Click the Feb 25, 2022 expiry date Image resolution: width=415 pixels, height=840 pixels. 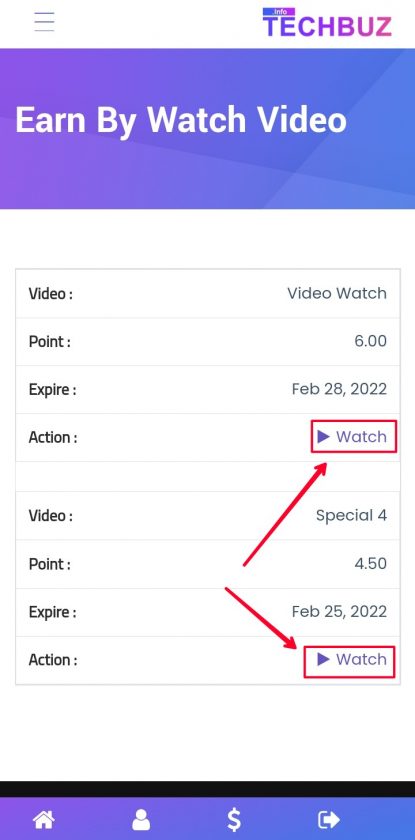[x=339, y=611]
